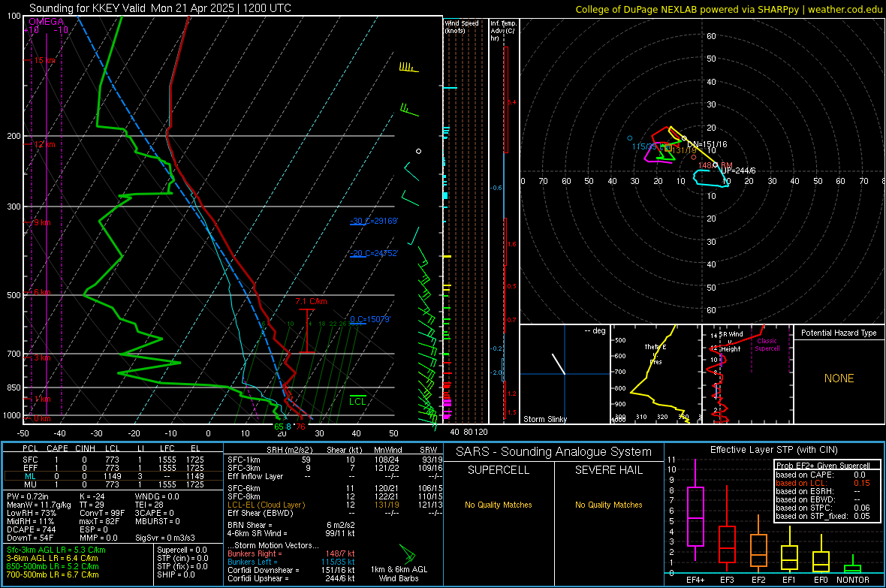Click the 'SHIP = 0.0' value
Image resolution: width=886 pixels, height=588 pixels.
(176, 574)
